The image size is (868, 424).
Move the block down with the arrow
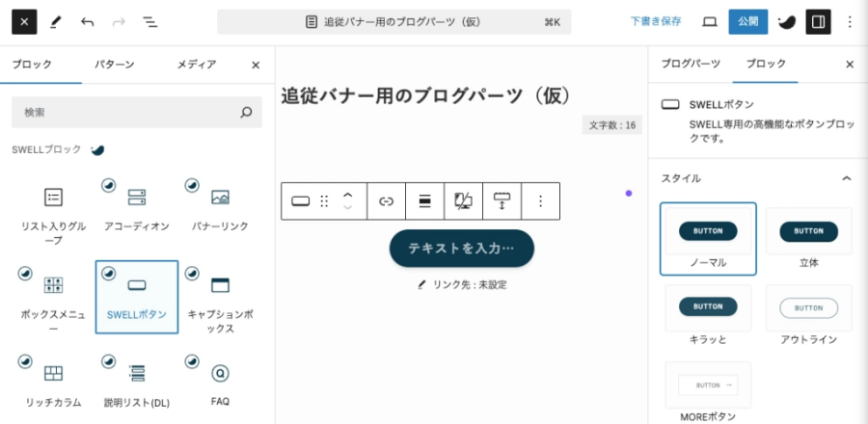tap(347, 208)
